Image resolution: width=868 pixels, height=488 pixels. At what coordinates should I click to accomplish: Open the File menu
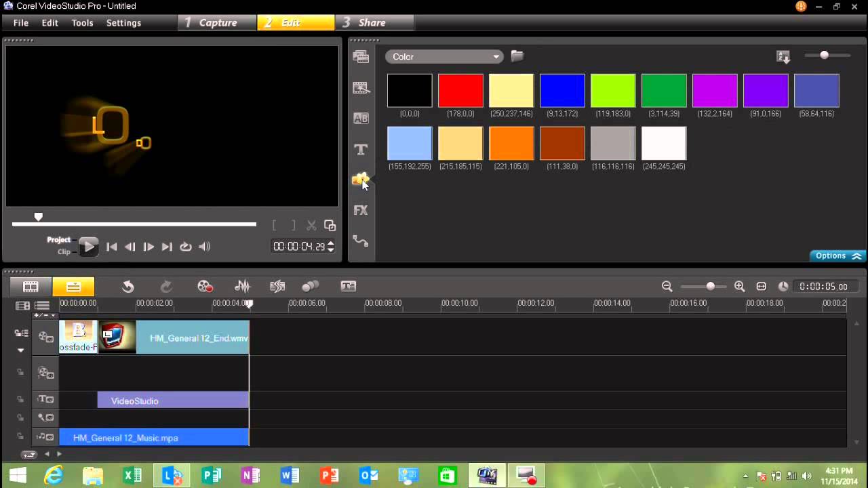[21, 22]
